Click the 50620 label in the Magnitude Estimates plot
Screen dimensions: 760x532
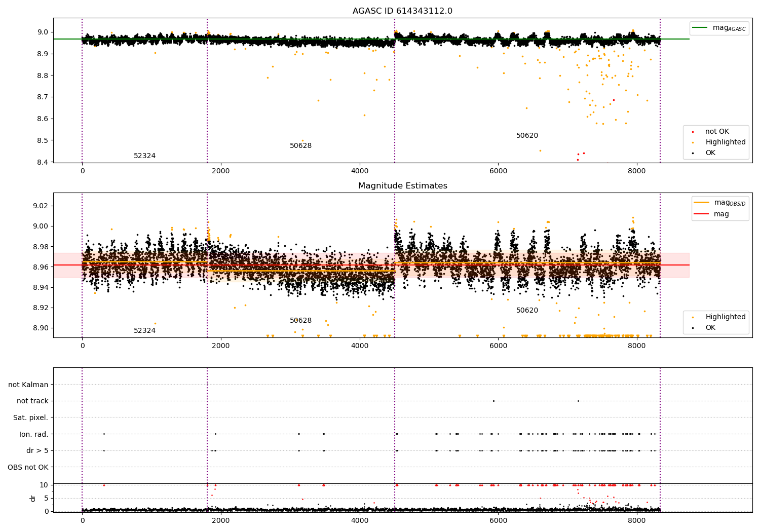(x=527, y=311)
